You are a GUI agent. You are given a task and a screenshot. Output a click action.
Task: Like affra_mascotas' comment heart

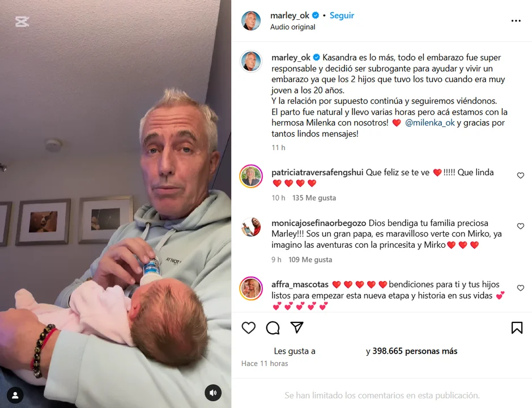coord(521,288)
